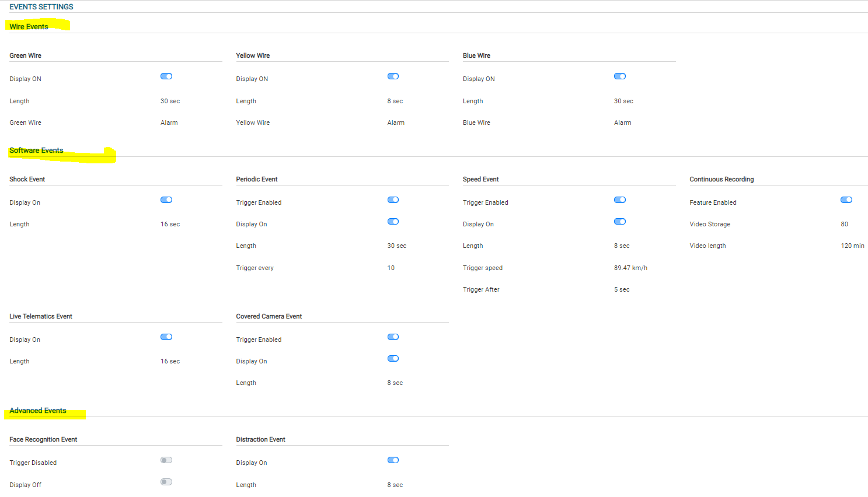Image resolution: width=868 pixels, height=497 pixels.
Task: Click Green Wire Alarm value
Action: click(x=169, y=123)
